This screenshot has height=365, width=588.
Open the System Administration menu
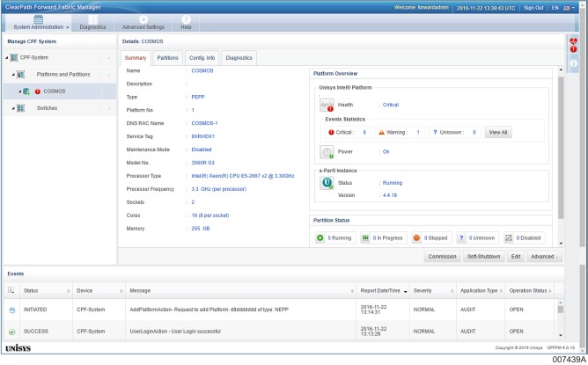tap(41, 26)
